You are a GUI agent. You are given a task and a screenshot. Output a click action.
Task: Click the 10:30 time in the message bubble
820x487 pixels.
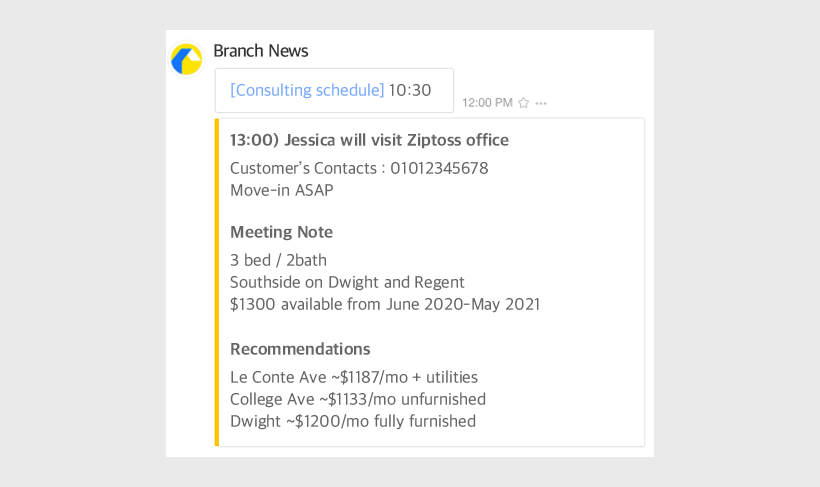(x=410, y=90)
